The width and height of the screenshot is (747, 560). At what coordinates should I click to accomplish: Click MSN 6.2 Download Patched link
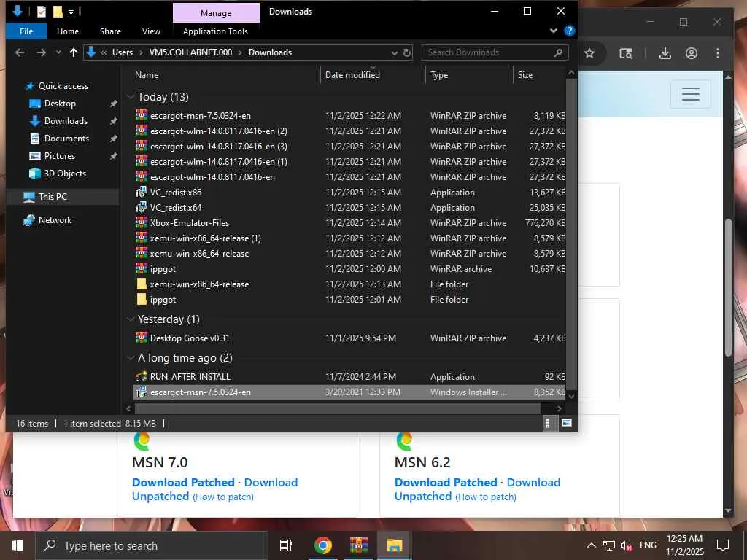click(446, 483)
